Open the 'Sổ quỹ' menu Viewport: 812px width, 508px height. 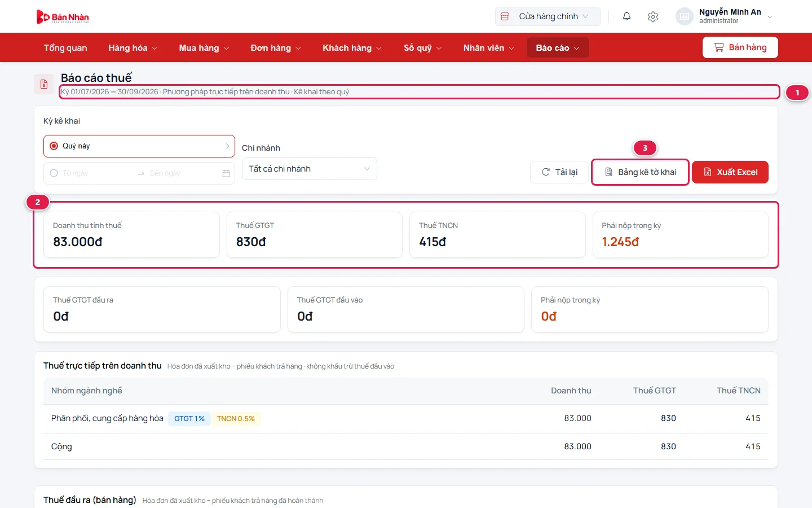tap(423, 48)
